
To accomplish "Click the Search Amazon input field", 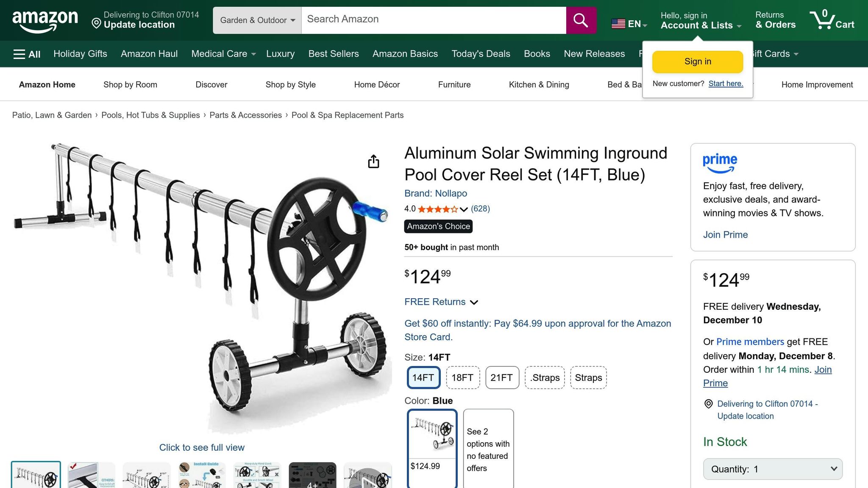I will (x=433, y=19).
